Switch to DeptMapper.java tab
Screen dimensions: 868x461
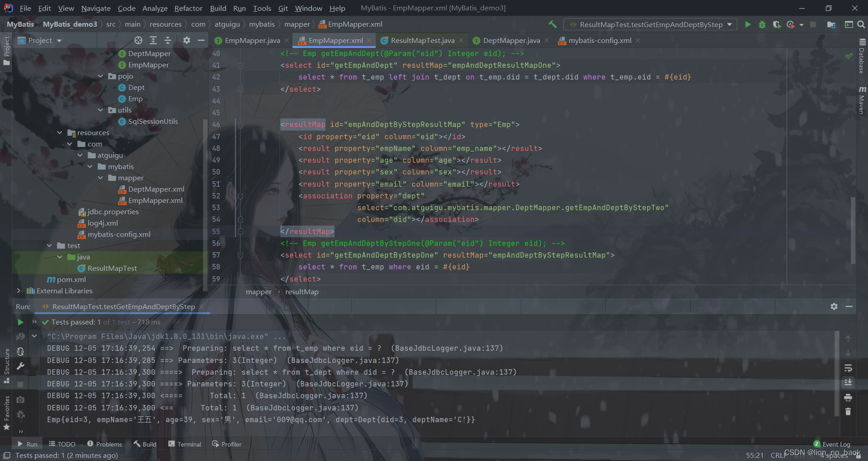click(511, 40)
